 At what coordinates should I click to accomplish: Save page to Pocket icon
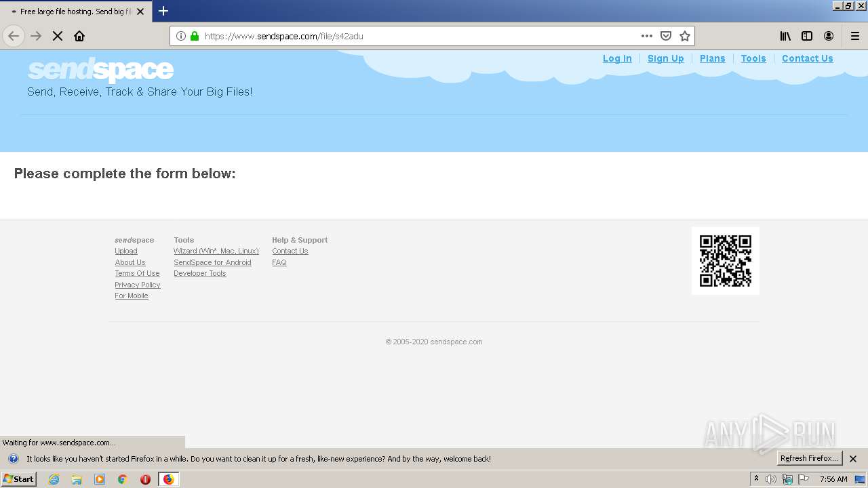666,36
